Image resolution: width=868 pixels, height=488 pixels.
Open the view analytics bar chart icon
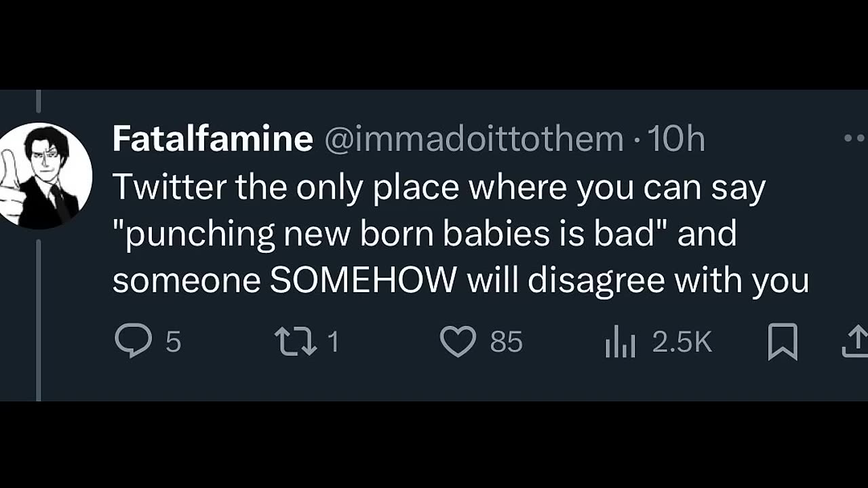tap(620, 342)
